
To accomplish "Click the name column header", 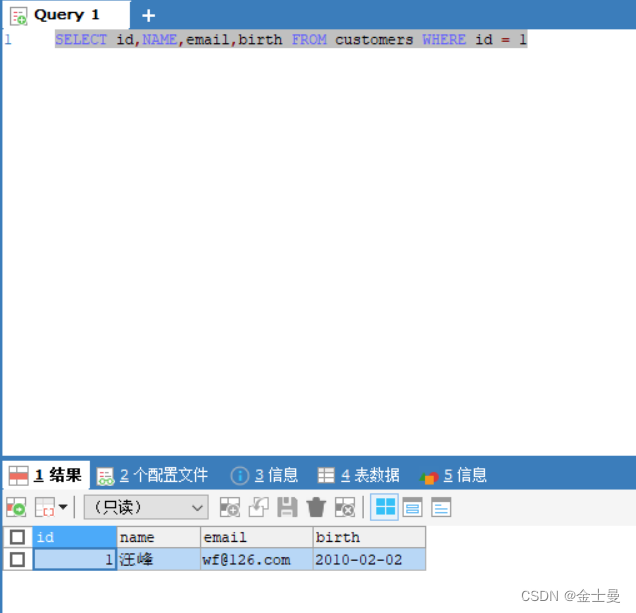I will 159,537.
